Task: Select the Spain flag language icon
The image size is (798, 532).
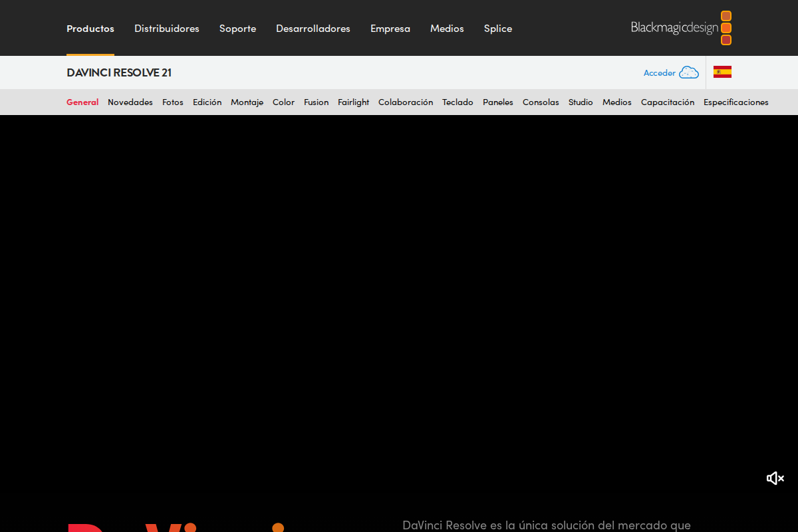Action: click(x=722, y=72)
